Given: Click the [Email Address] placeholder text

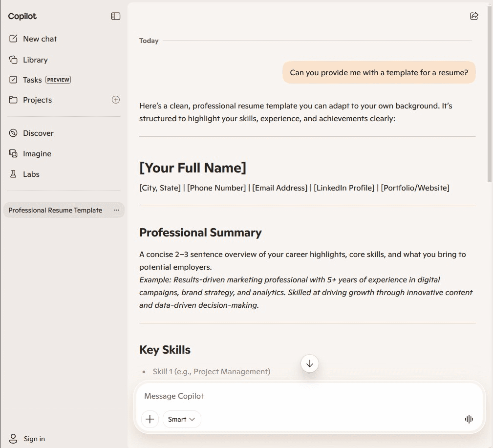Looking at the screenshot, I should tap(280, 188).
